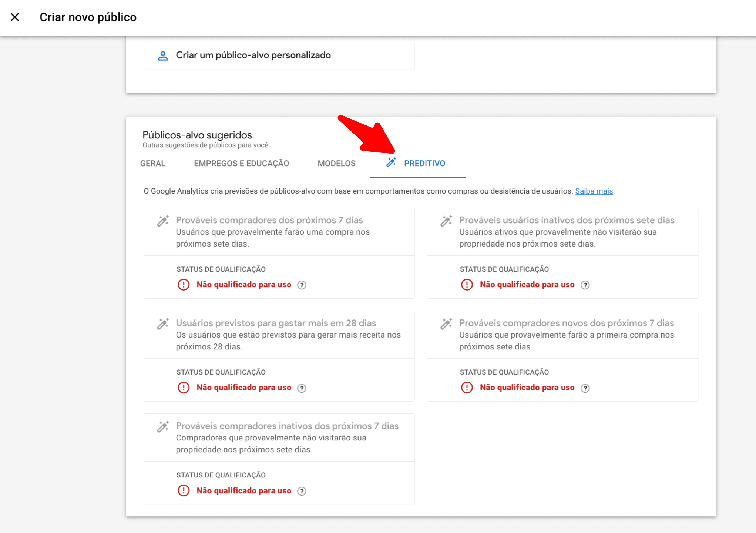Image resolution: width=756 pixels, height=533 pixels.
Task: Open the Saiba mais link
Action: click(x=594, y=191)
